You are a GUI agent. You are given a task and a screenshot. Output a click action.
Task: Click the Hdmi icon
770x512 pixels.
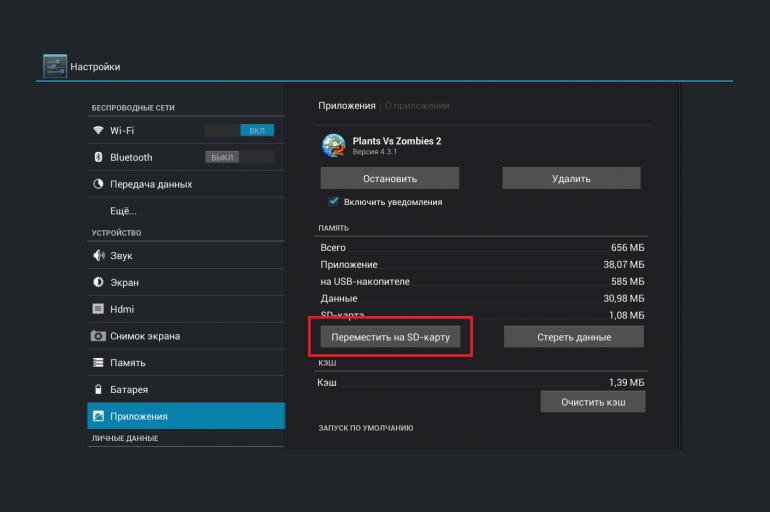click(98, 309)
